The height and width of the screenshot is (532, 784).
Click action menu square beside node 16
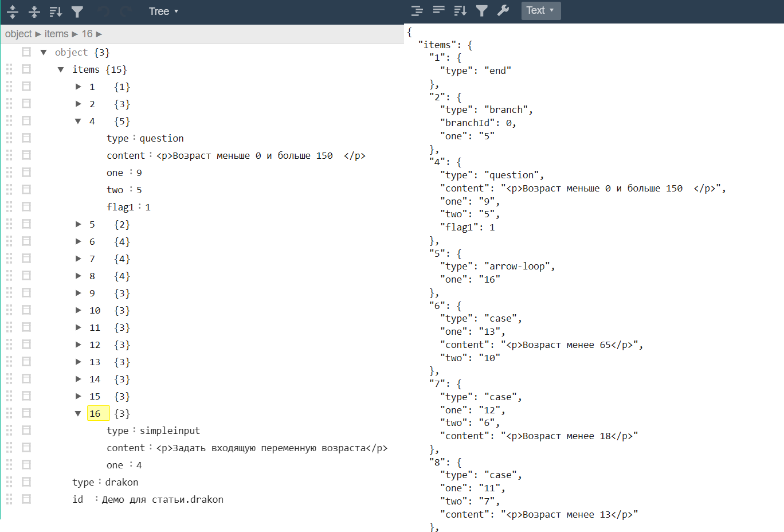(x=26, y=413)
